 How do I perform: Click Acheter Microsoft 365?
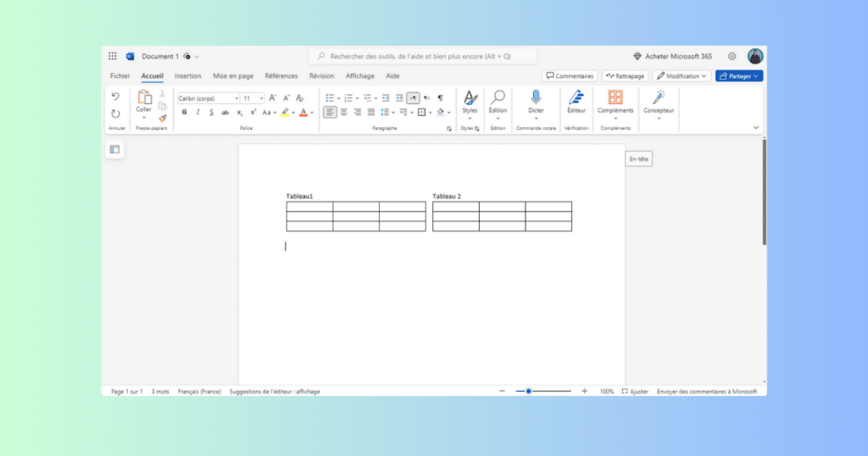pos(672,56)
